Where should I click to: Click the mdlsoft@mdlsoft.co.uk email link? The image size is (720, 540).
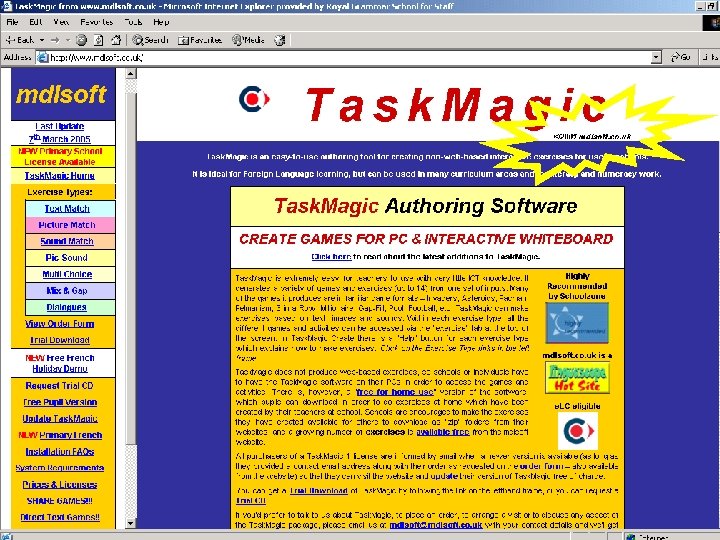click(436, 525)
